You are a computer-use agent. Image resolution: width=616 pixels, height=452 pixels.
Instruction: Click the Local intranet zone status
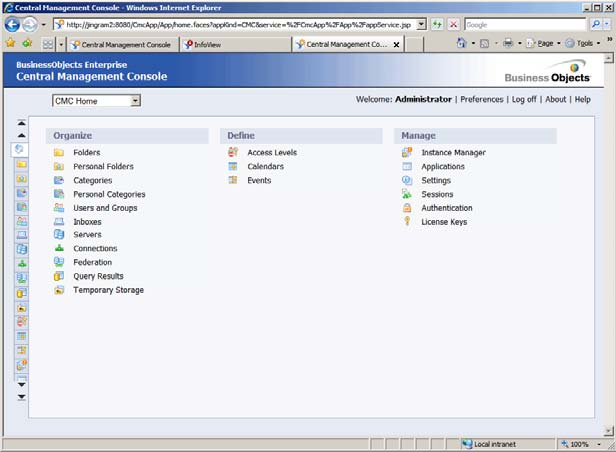pos(489,444)
